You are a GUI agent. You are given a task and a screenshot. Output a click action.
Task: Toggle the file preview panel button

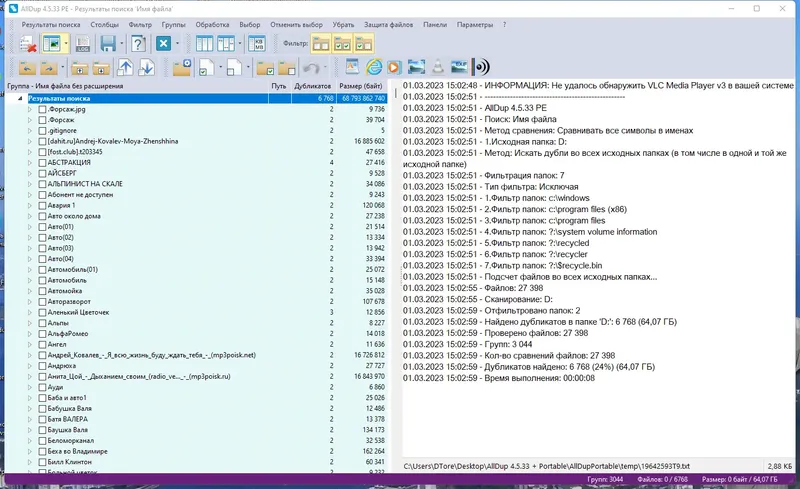coord(52,44)
